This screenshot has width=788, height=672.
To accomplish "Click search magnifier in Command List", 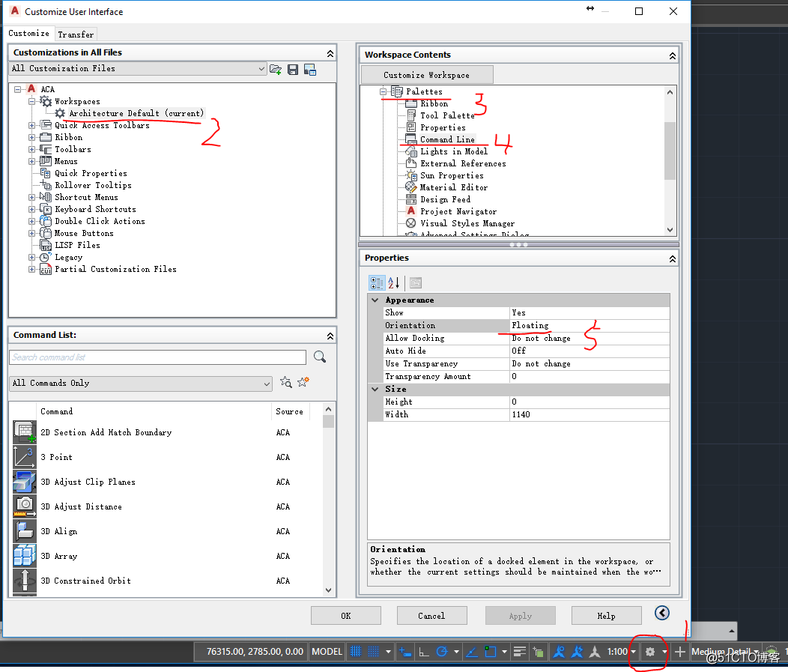I will tap(320, 357).
